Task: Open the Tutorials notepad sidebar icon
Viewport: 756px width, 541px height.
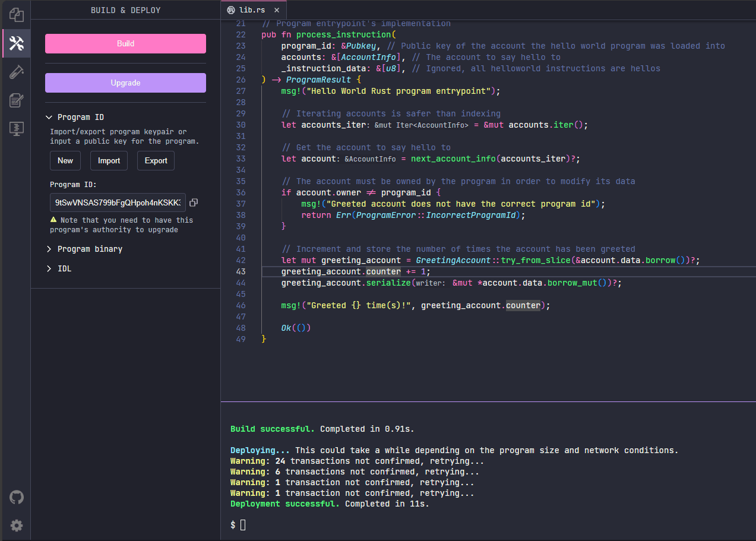Action: point(16,100)
